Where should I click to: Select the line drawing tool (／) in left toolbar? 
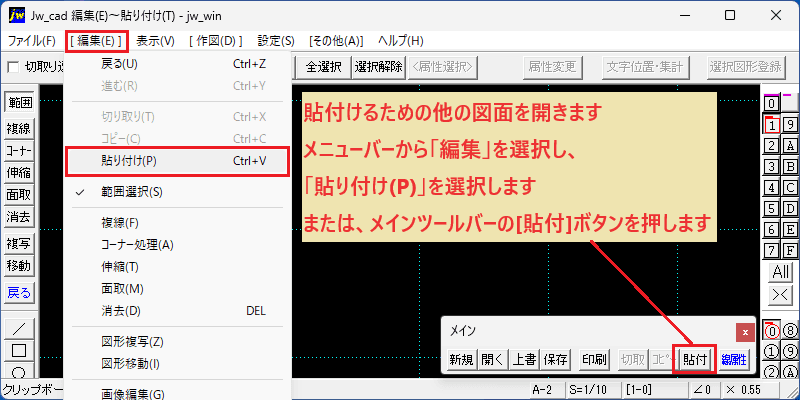tap(19, 328)
